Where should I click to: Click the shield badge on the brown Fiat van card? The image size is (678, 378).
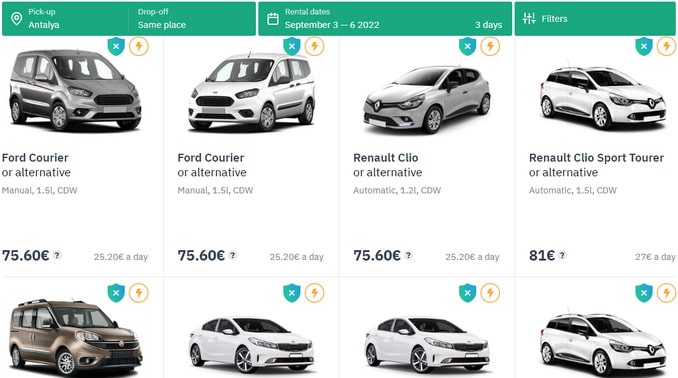coord(116,293)
